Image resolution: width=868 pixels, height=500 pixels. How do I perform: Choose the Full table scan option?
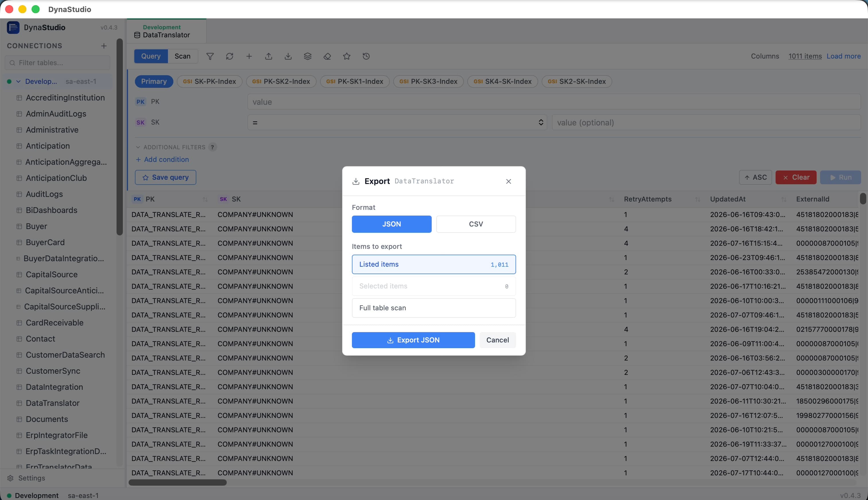tap(434, 308)
